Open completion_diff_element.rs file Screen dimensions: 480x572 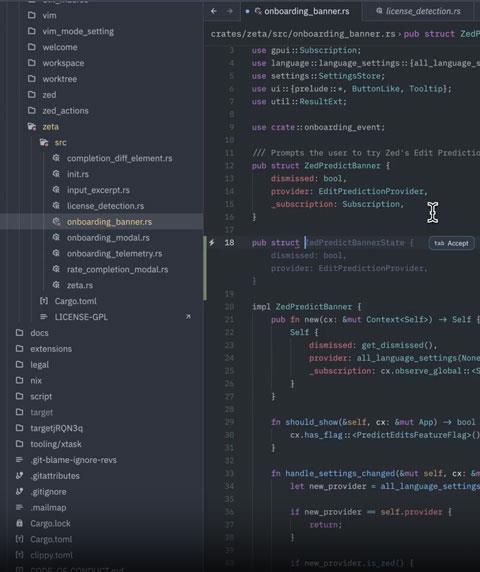coord(119,158)
